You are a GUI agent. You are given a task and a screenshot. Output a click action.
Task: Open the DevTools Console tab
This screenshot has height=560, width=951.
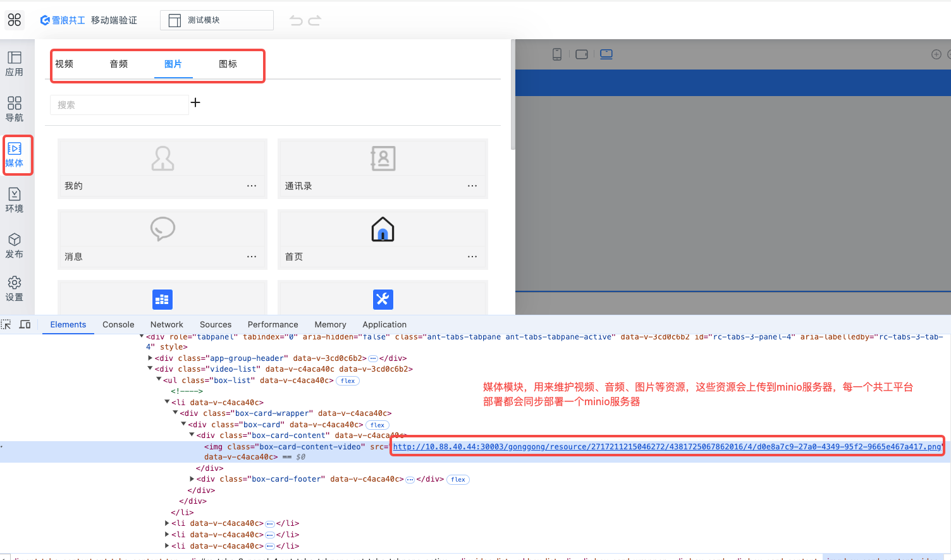[x=118, y=325]
